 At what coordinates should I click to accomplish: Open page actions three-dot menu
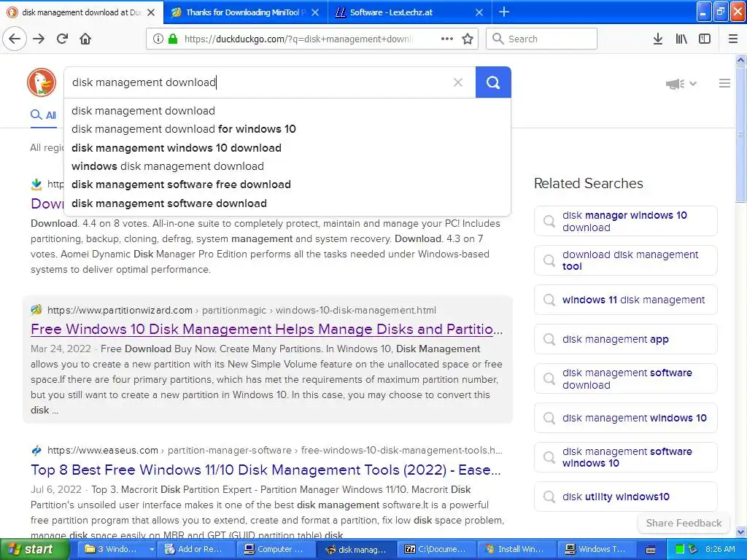[447, 39]
